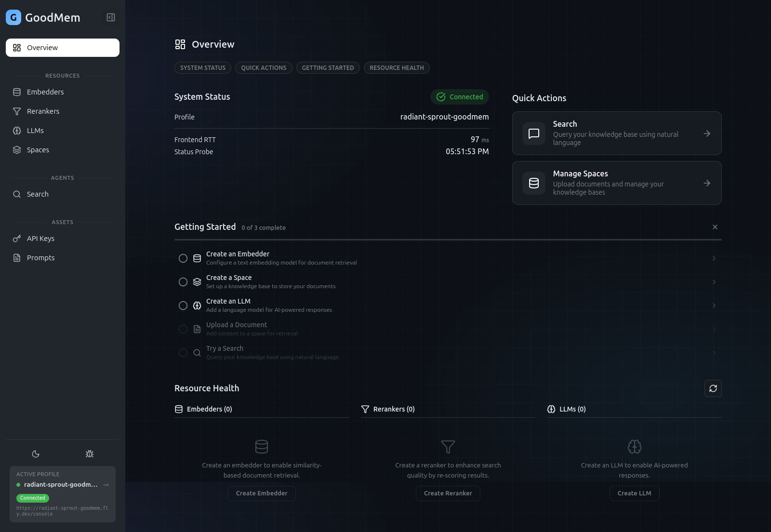Open the debug bug icon at sidebar bottom
Image resolution: width=771 pixels, height=532 pixels.
point(89,453)
